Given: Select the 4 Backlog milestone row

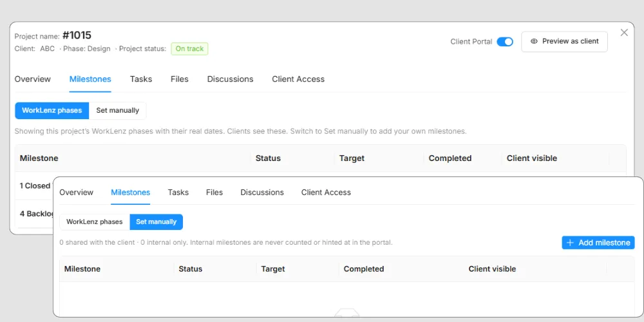Looking at the screenshot, I should 35,214.
